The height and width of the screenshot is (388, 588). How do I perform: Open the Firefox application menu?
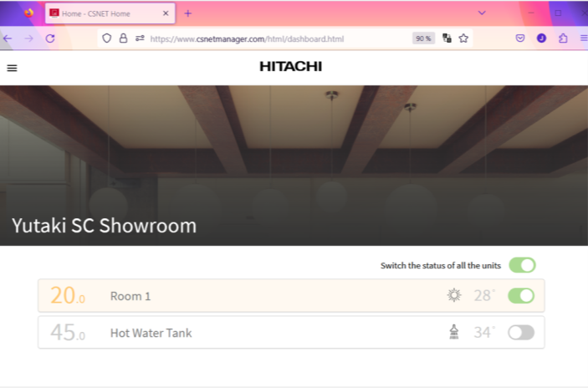pyautogui.click(x=580, y=38)
